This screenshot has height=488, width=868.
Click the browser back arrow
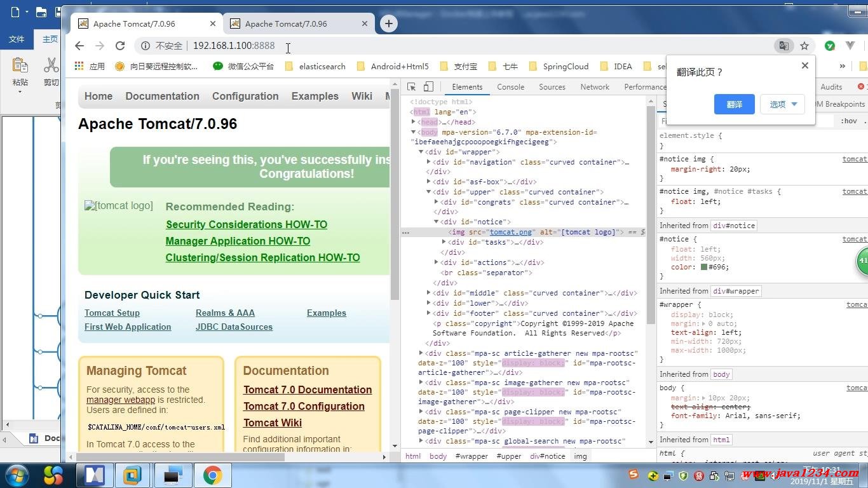(79, 46)
